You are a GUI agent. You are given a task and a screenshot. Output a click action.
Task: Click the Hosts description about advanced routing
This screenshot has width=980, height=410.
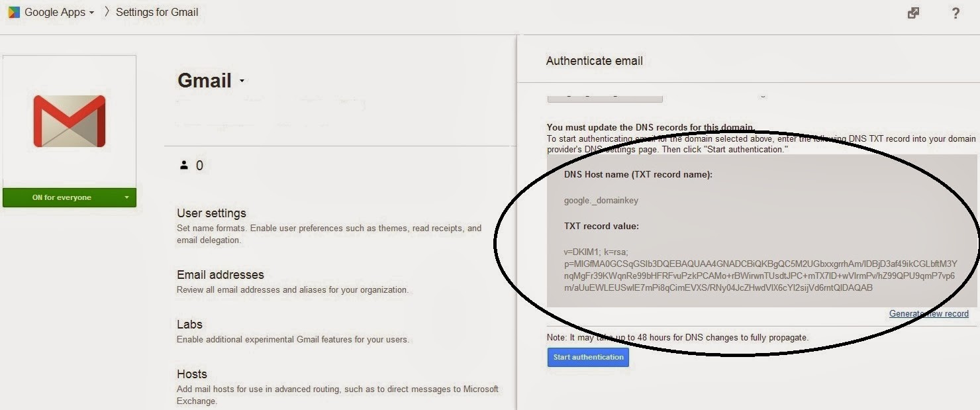pos(338,395)
